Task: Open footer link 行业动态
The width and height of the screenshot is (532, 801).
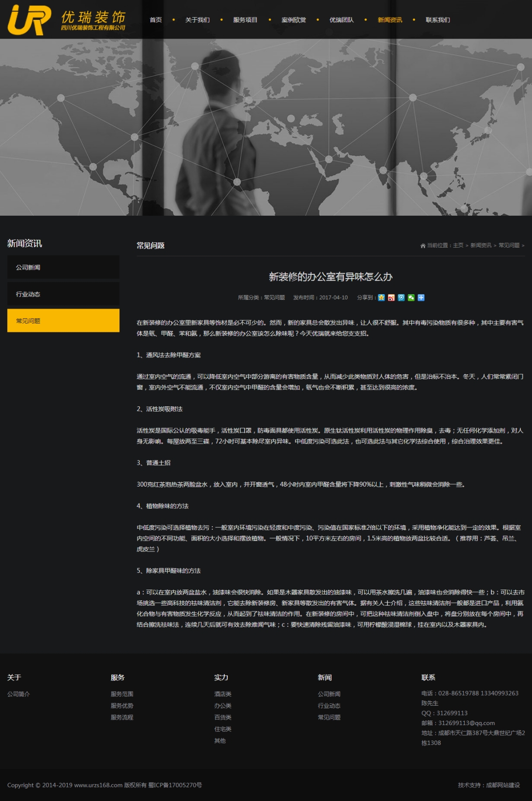Action: (329, 705)
